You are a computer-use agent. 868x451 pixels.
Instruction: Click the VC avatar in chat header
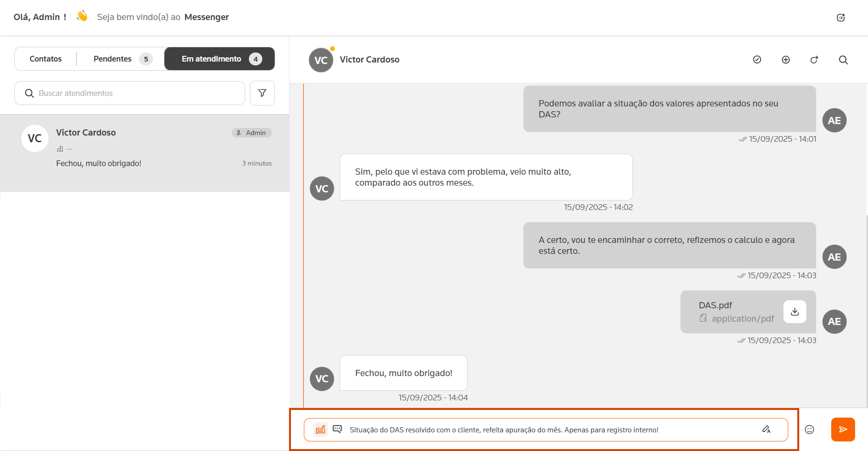(321, 60)
